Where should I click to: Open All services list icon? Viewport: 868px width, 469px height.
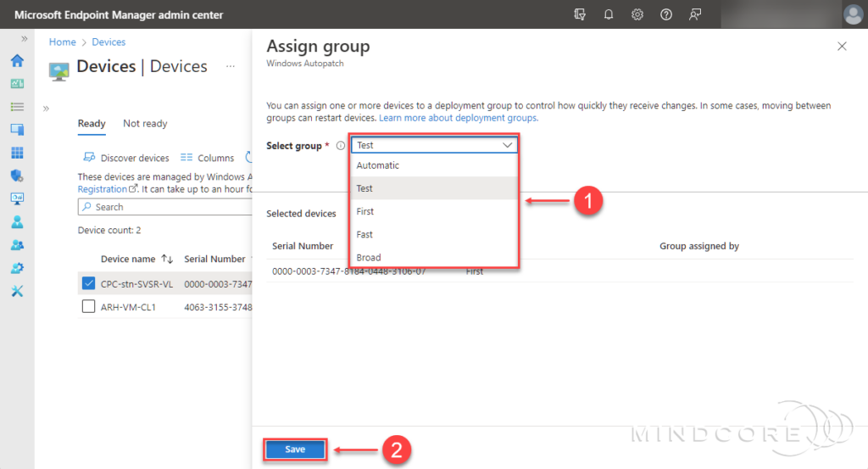click(x=17, y=107)
